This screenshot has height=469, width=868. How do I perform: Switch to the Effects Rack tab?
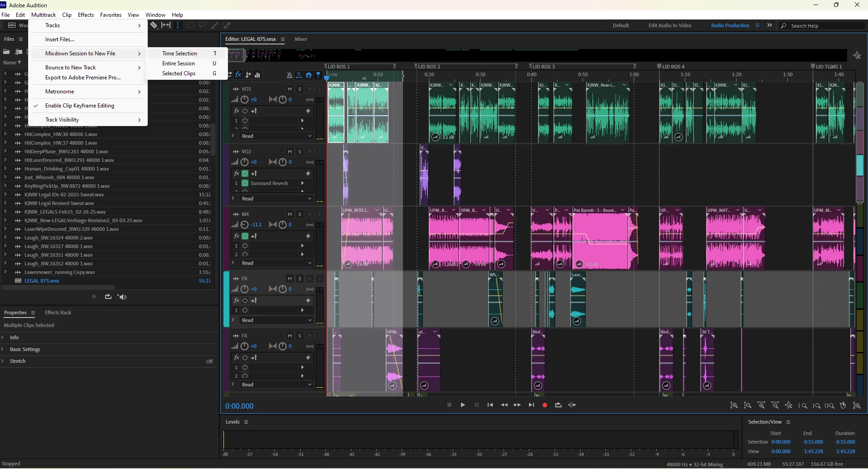pos(58,313)
